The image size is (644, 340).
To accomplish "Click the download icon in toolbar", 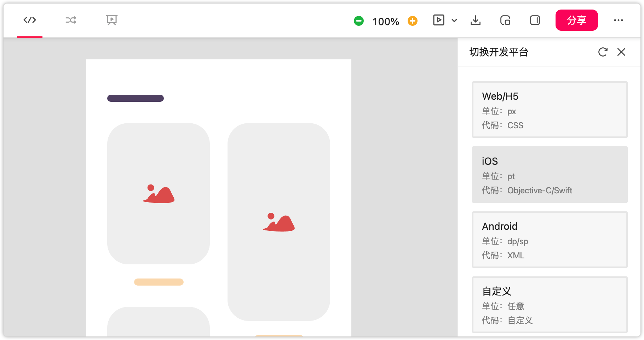I will tap(476, 20).
